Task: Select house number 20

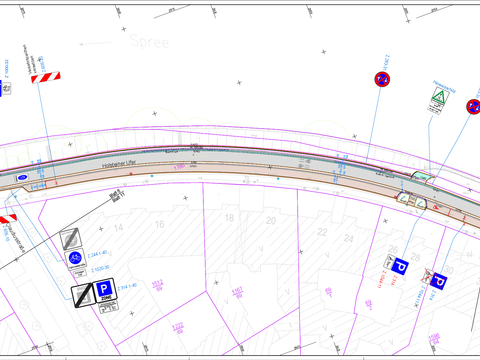Action: tap(271, 221)
